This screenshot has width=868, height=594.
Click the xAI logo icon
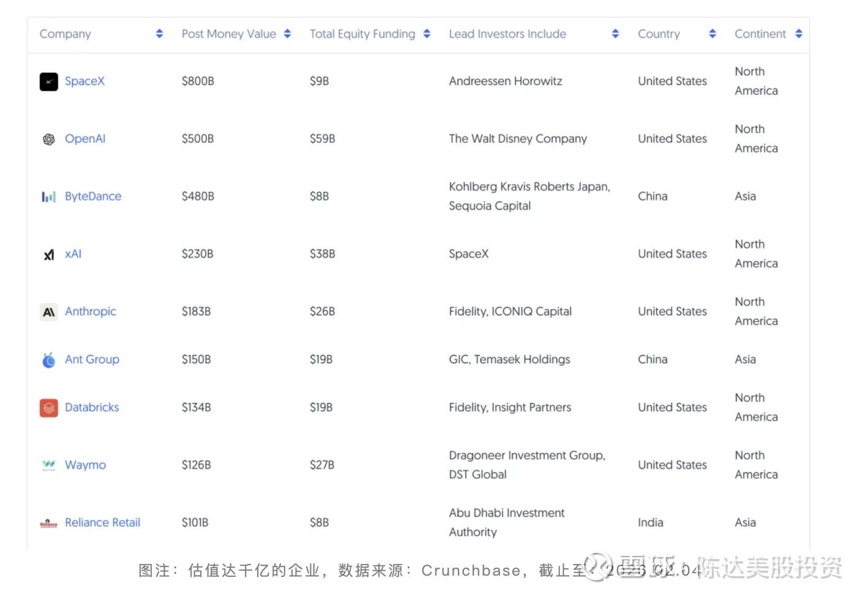click(x=49, y=254)
